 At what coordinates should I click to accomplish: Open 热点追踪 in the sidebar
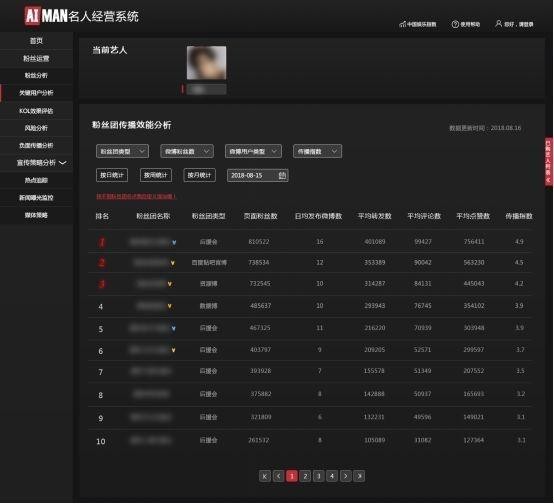click(x=36, y=180)
